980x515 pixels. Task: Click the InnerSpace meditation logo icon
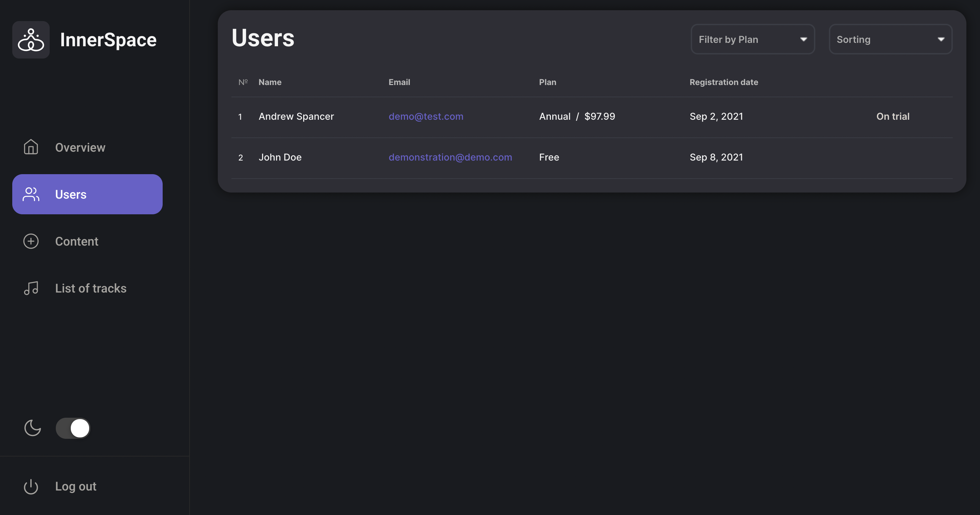tap(31, 39)
